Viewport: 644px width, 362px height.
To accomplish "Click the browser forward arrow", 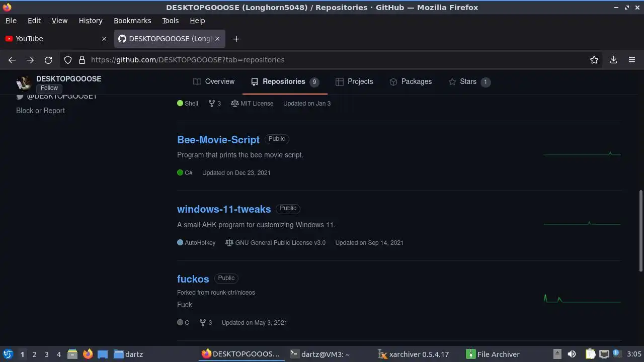I will click(x=30, y=60).
